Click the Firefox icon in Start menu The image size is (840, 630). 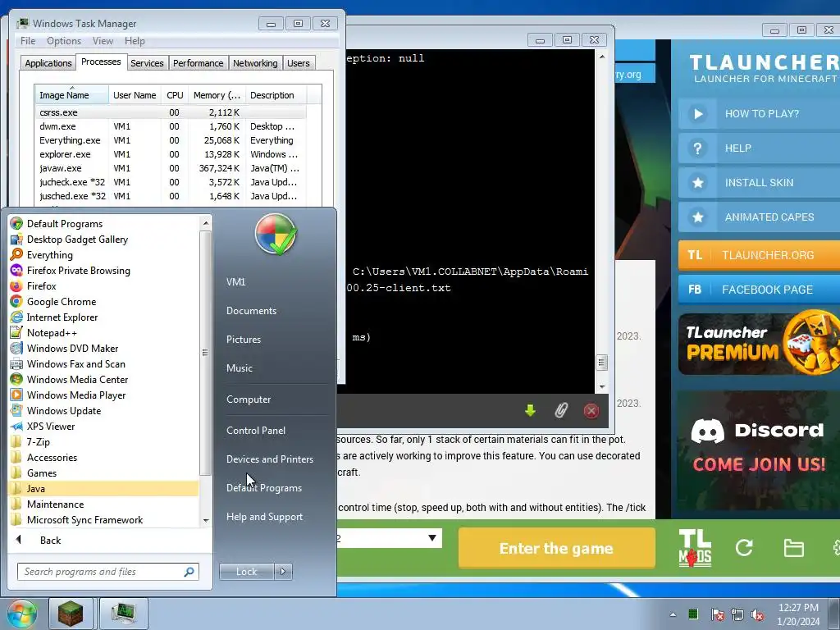[16, 285]
